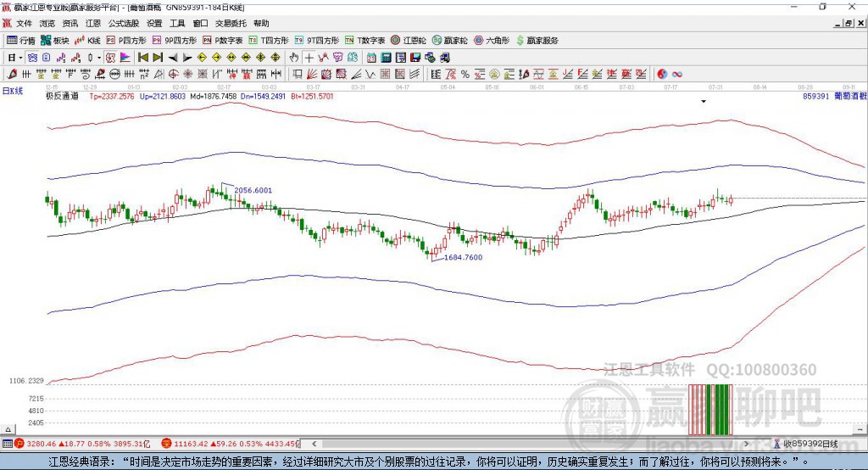Open the 设置 menu

tap(154, 23)
